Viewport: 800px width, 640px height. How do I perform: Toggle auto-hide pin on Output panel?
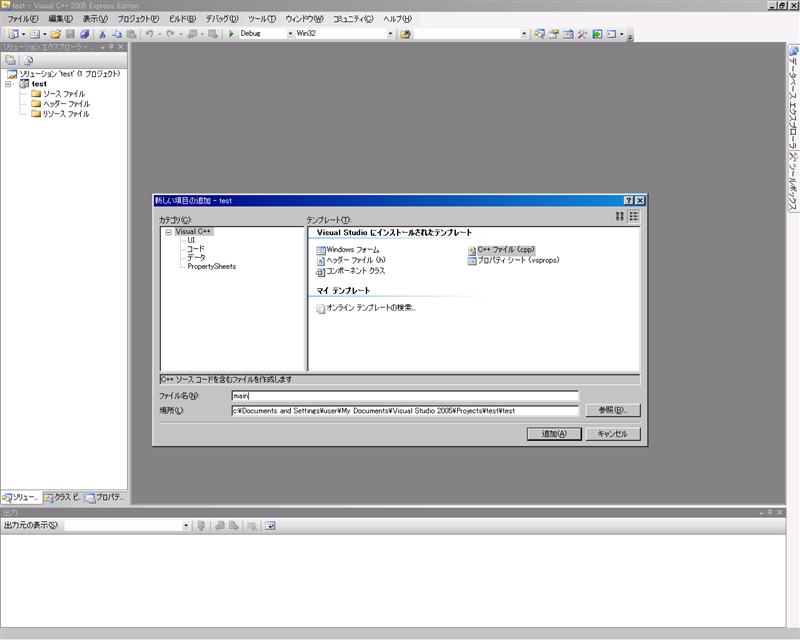[x=770, y=512]
